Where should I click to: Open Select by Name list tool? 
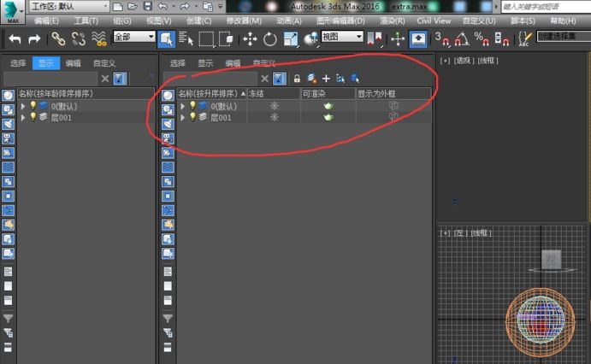point(186,39)
